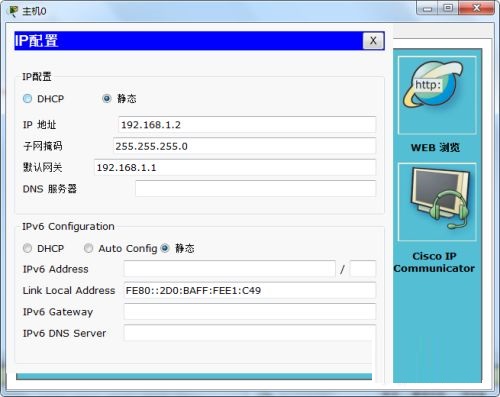Click the empty DNS 服务器 field
Screen dimensions: 500x397
pos(256,189)
